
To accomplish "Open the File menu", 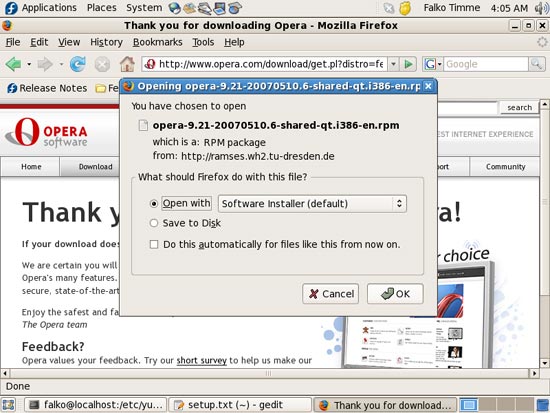I will (13, 42).
